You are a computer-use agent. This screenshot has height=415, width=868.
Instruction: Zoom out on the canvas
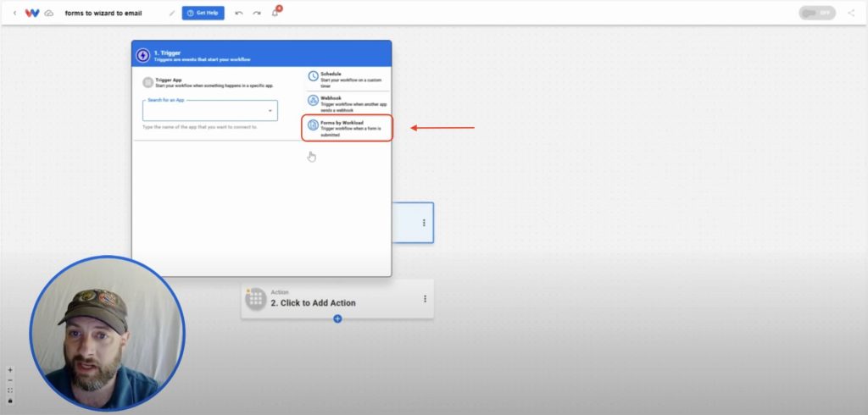pyautogui.click(x=10, y=380)
